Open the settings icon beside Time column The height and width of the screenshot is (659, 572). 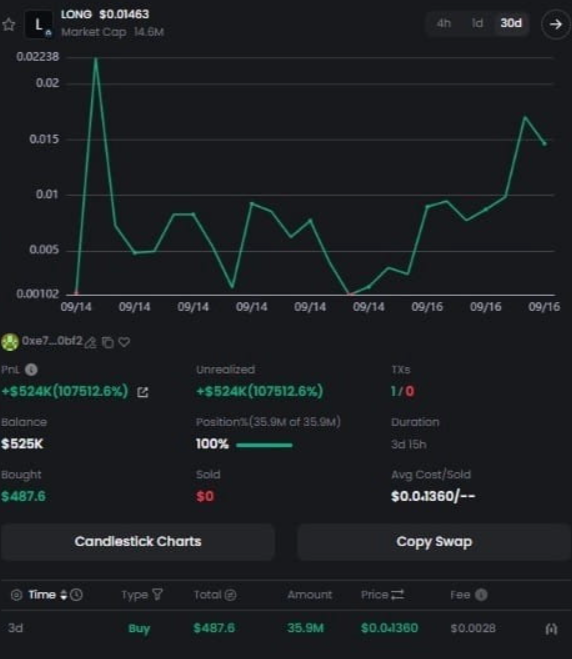16,595
